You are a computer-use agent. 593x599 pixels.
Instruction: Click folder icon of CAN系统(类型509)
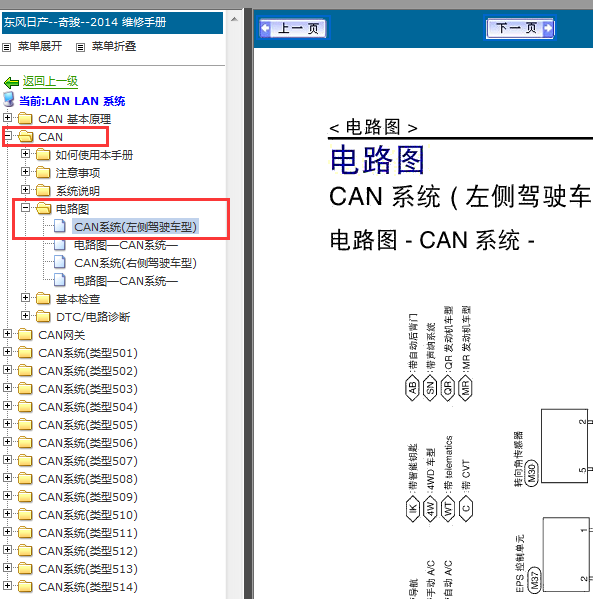click(x=26, y=497)
